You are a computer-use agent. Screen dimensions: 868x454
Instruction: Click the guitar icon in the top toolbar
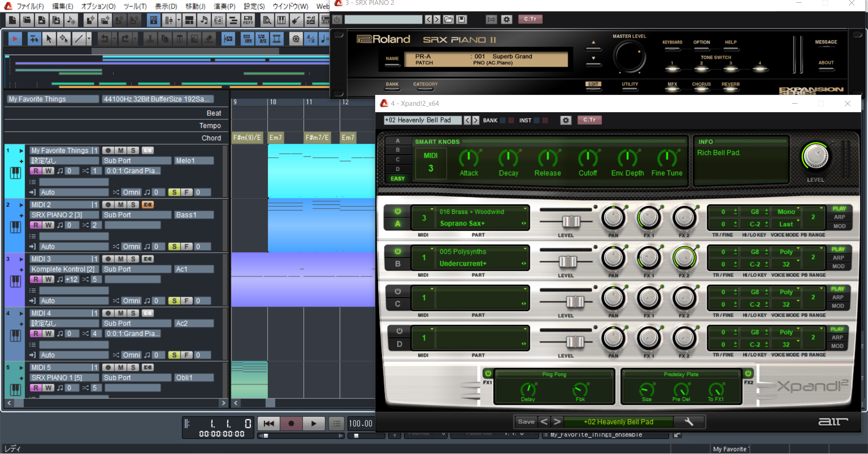(296, 20)
